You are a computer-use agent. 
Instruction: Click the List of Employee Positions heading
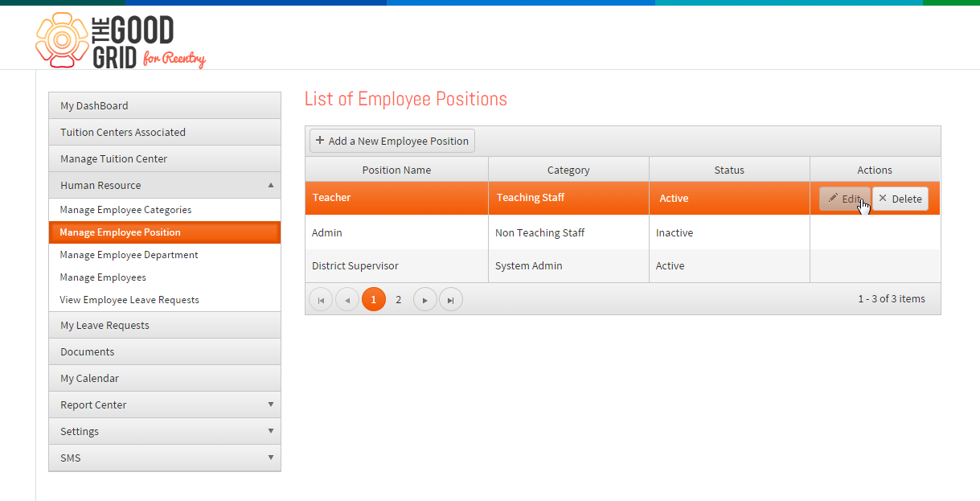[x=406, y=99]
